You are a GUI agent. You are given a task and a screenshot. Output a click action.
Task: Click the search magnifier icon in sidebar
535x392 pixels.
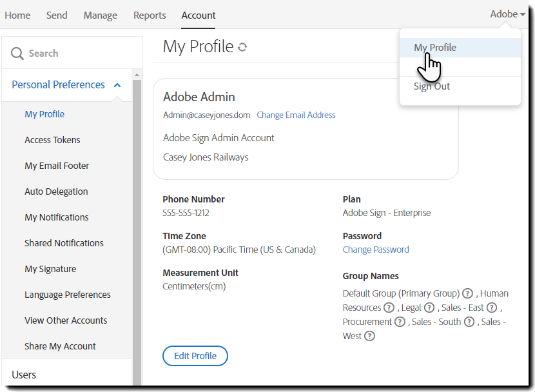(x=17, y=54)
